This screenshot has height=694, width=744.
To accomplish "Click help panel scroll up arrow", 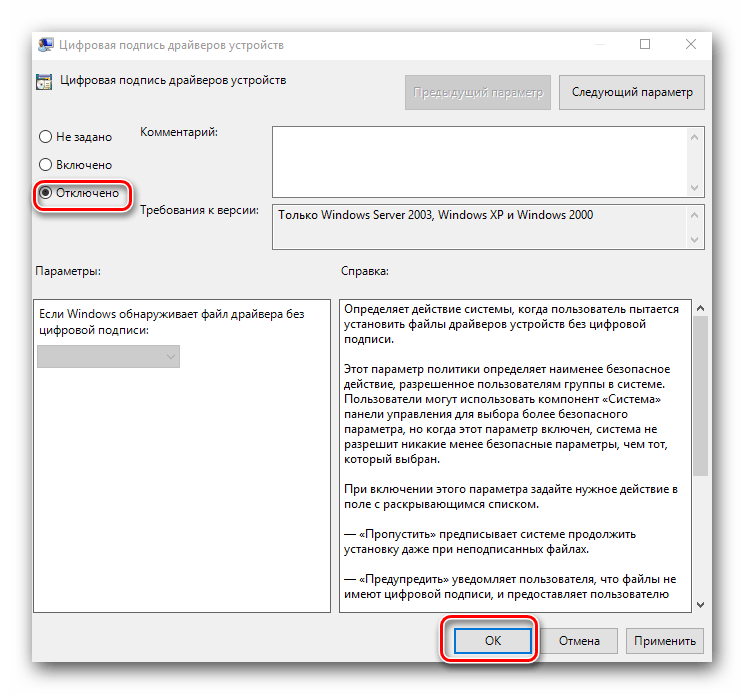I will point(700,308).
